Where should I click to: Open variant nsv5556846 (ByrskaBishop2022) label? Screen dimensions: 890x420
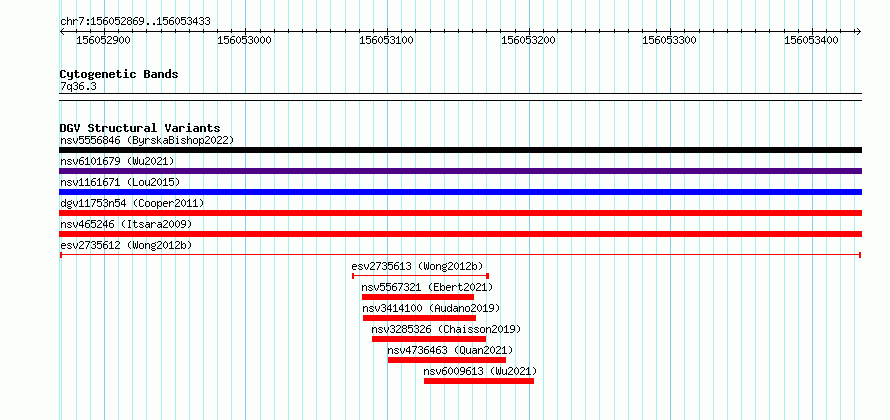[x=147, y=140]
